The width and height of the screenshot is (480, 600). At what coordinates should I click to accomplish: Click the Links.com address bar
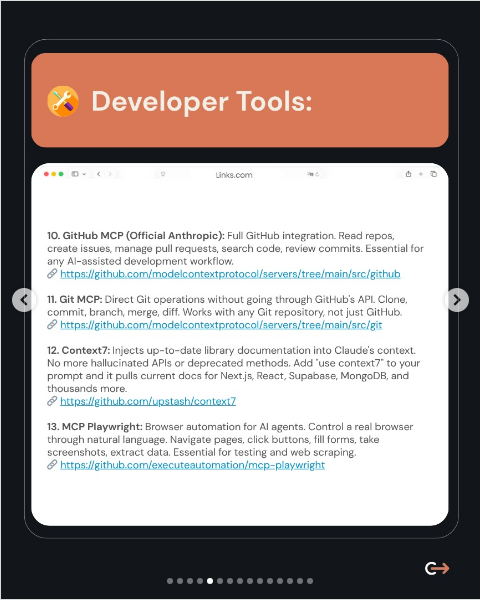234,175
